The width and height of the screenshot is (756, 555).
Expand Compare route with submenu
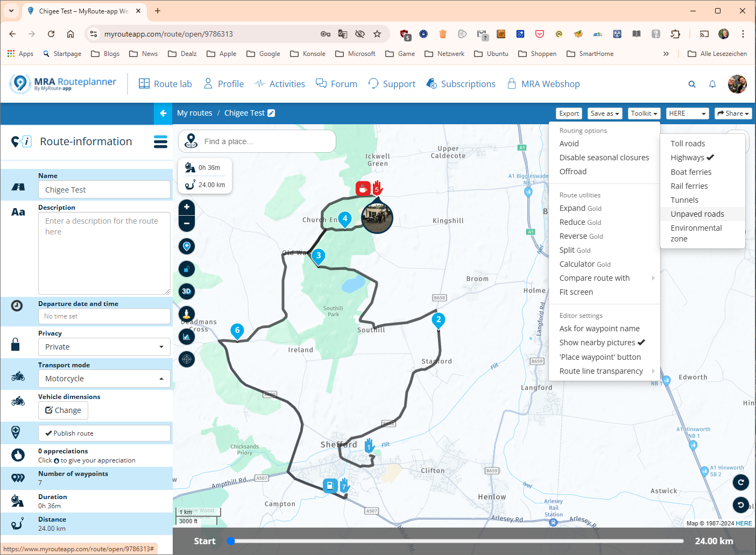click(x=604, y=278)
